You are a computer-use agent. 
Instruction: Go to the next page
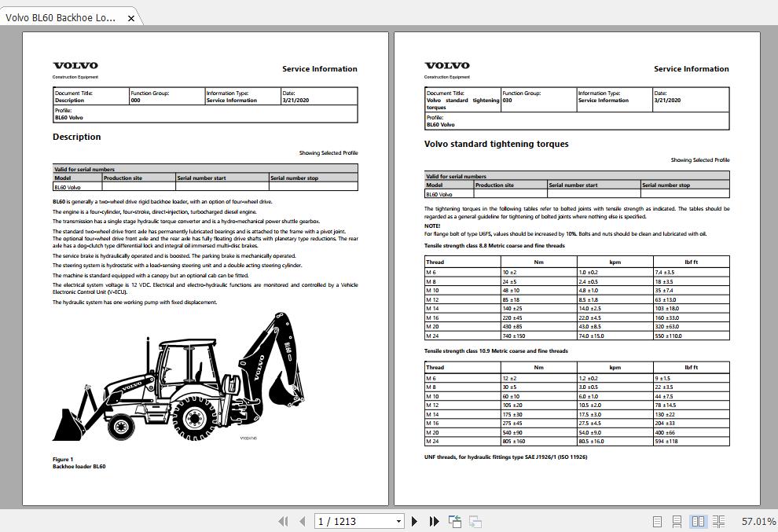coord(414,521)
